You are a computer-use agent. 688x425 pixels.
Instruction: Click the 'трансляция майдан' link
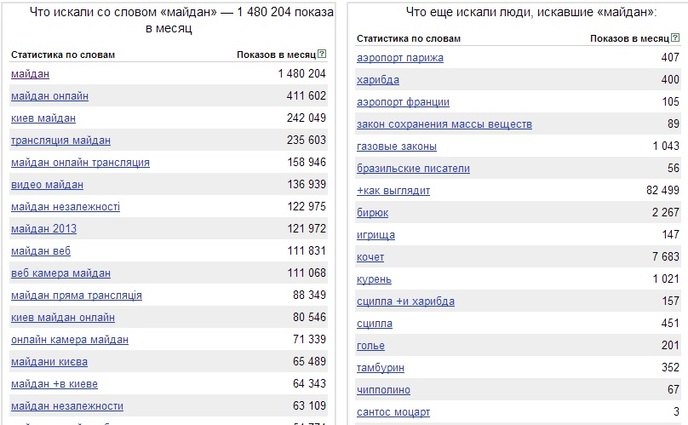click(60, 140)
